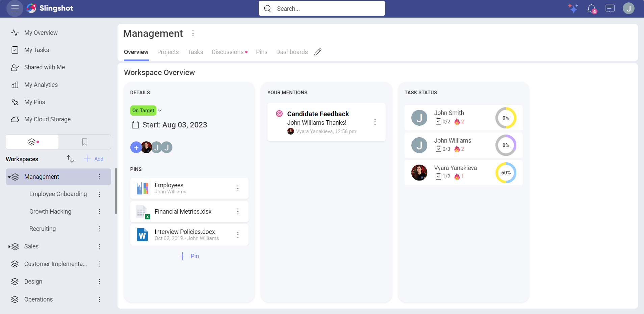
Task: Open options for Recruiting
Action: click(99, 229)
